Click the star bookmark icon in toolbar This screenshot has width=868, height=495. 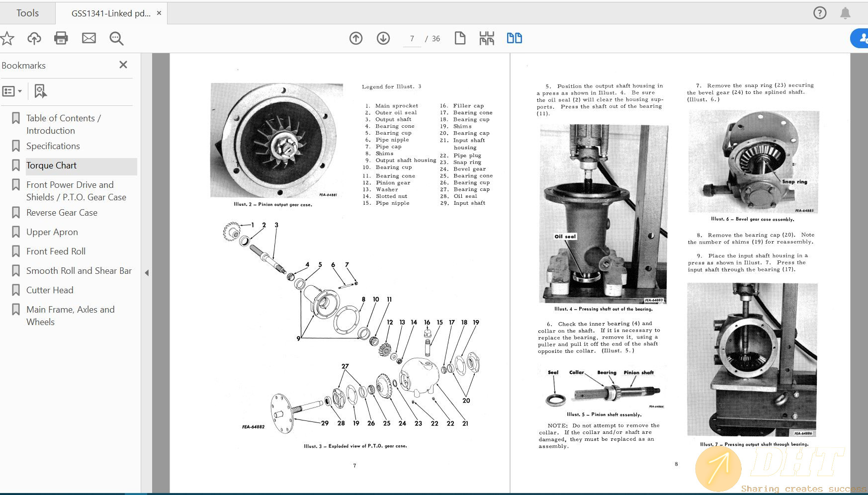click(x=7, y=38)
